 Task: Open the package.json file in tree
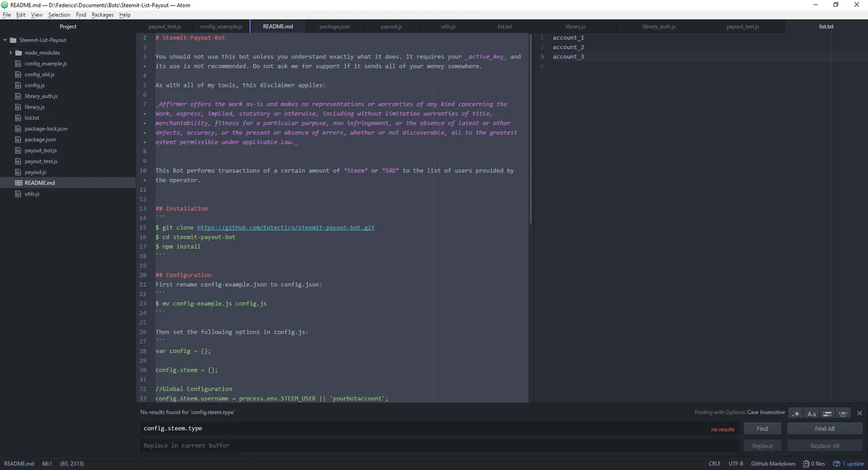[40, 140]
